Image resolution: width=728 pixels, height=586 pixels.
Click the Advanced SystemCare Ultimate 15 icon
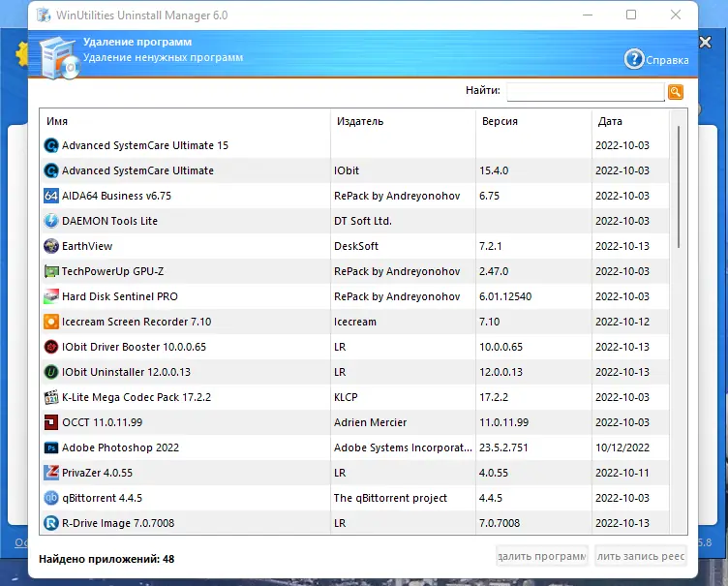[51, 145]
